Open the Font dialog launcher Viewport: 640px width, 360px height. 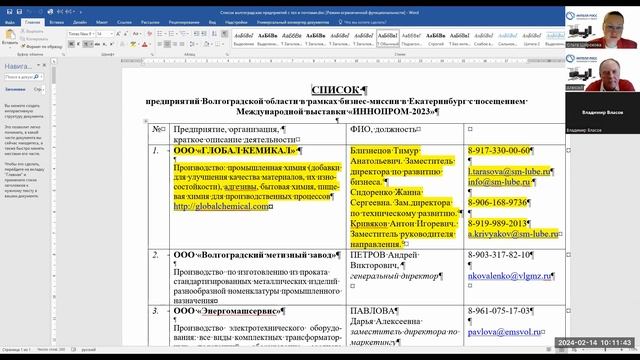click(x=152, y=54)
